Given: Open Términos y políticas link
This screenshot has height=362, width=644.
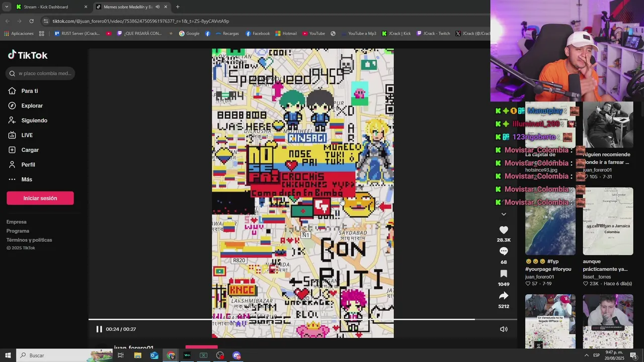Looking at the screenshot, I should (29, 240).
